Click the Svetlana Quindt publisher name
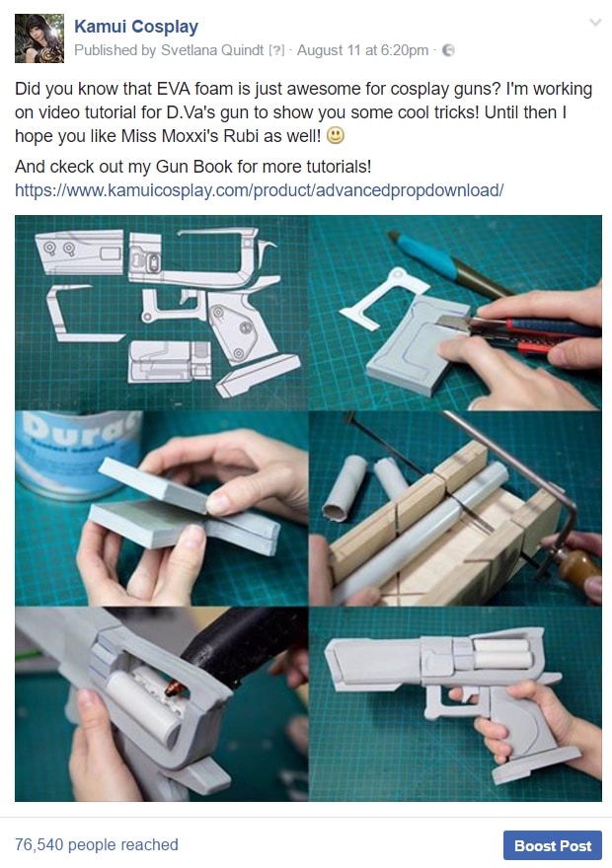 click(x=212, y=50)
